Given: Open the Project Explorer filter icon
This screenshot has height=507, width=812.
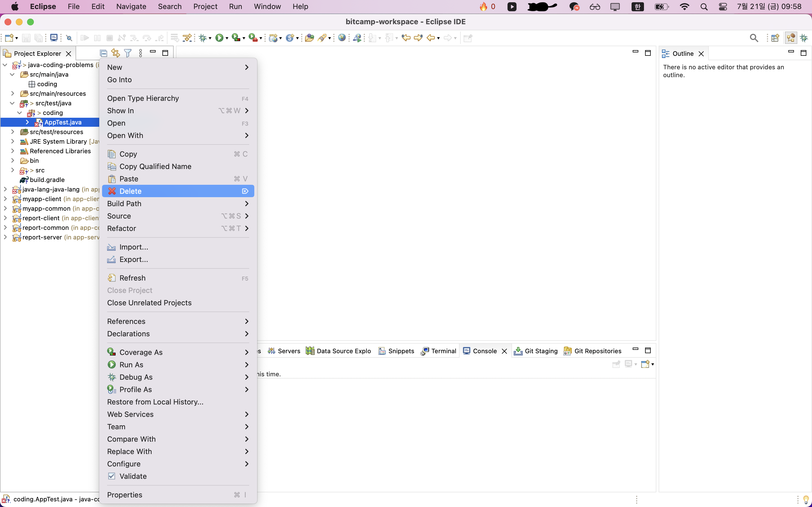Looking at the screenshot, I should (128, 53).
